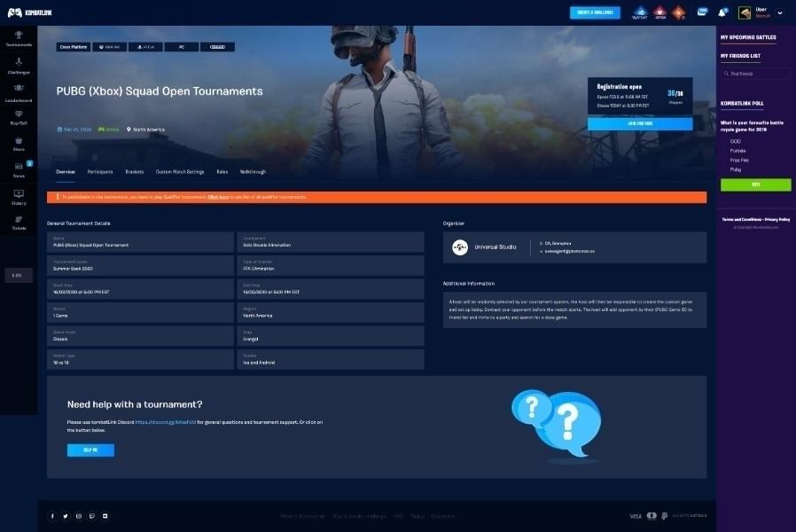Select the Pubg poll option

735,169
